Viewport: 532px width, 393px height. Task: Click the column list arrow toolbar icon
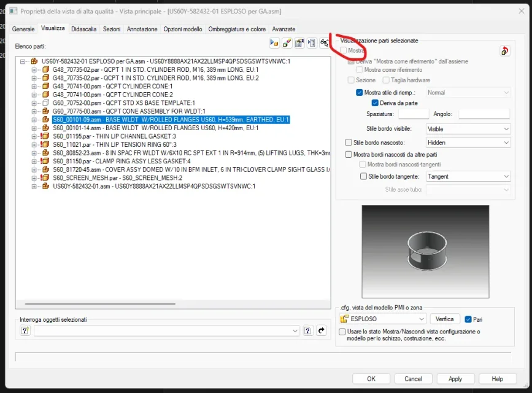(x=312, y=43)
